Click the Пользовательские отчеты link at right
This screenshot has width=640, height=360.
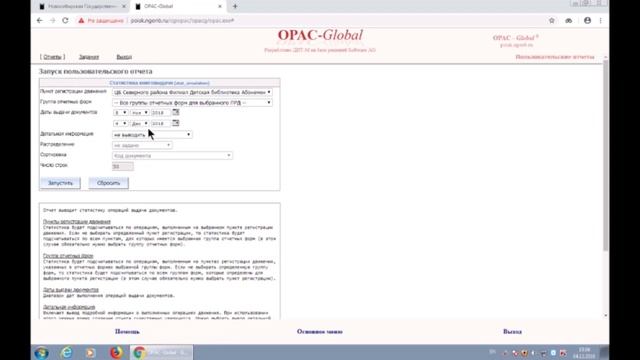click(555, 57)
